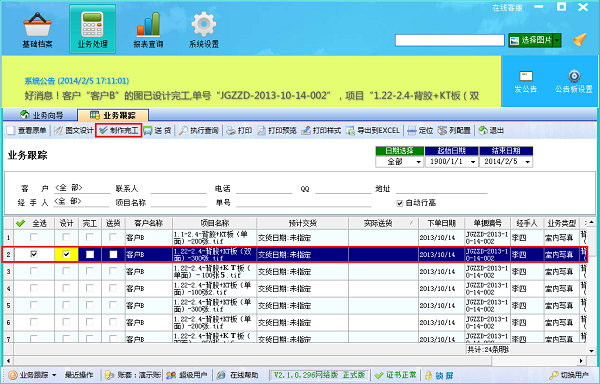
Task: Click the search box beside 选择图片
Action: 450,40
